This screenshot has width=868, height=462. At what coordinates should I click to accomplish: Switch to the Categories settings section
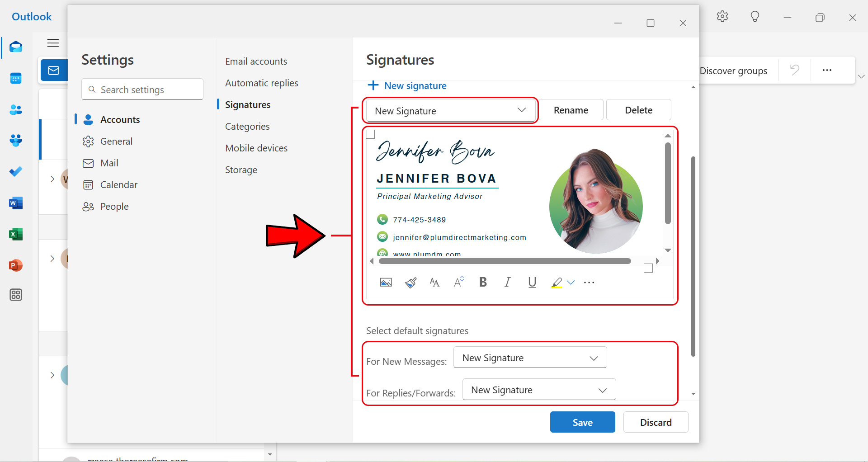pos(247,126)
